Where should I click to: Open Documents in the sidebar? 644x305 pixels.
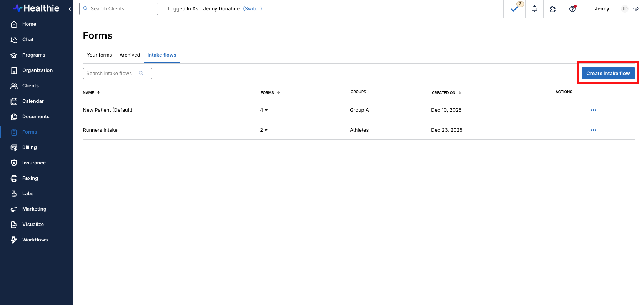(x=37, y=117)
